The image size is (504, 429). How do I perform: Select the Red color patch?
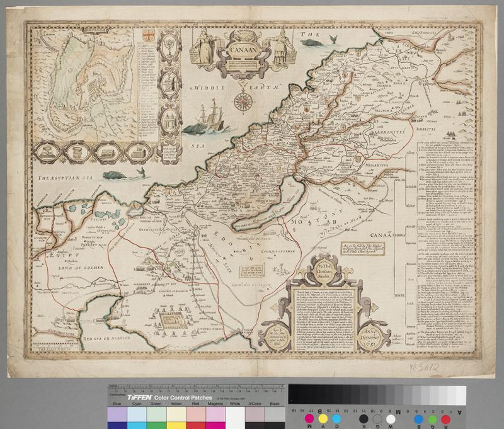pyautogui.click(x=196, y=418)
